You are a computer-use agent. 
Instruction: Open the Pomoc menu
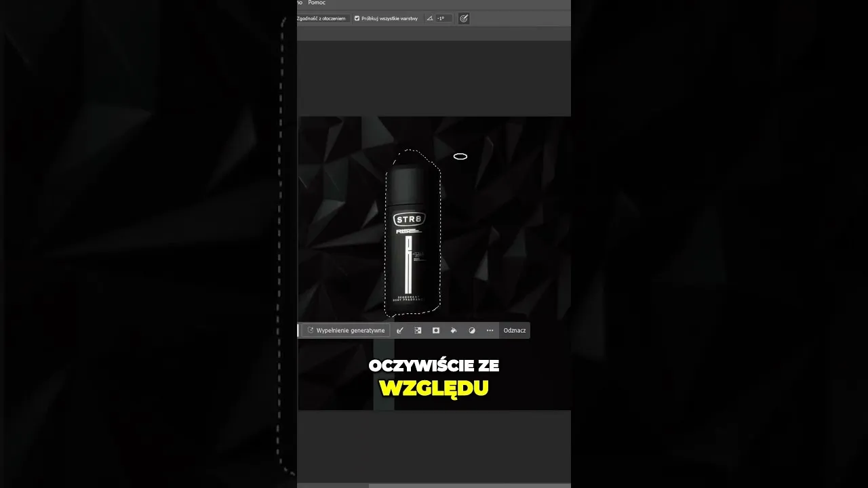point(317,3)
